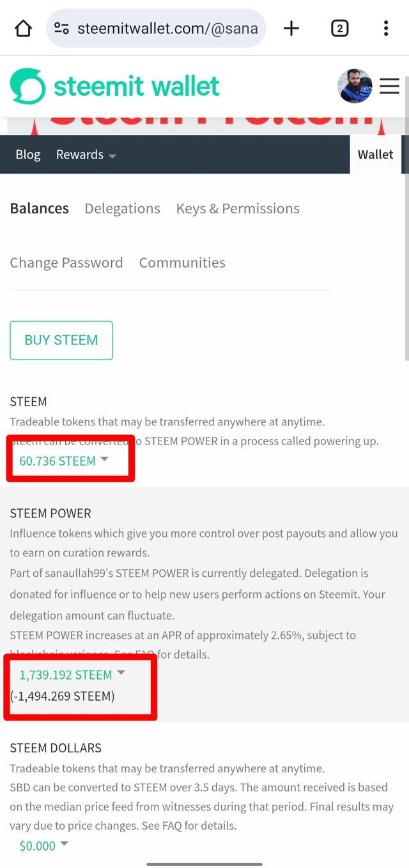Open the 60.736 STEEM balance dropdown
This screenshot has width=409, height=868.
pyautogui.click(x=64, y=461)
